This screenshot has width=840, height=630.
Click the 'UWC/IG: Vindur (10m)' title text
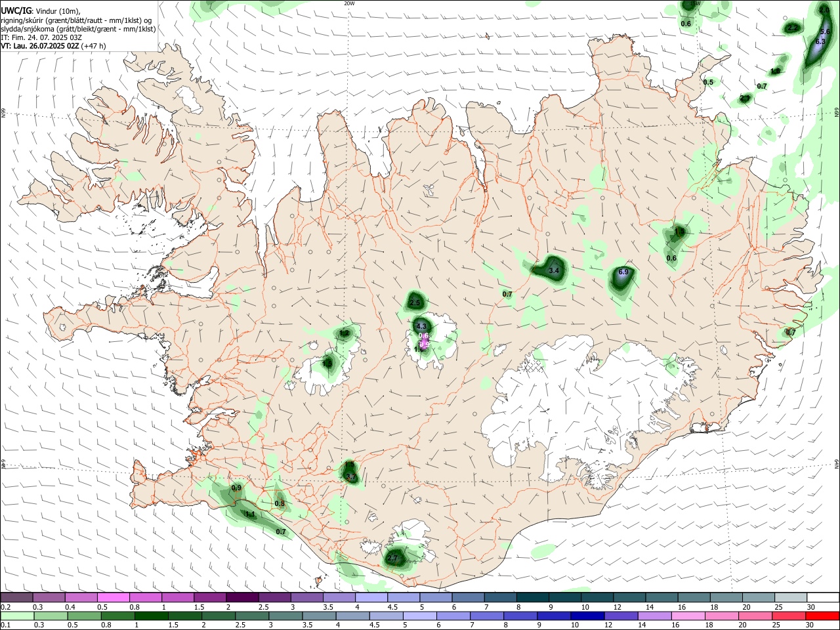click(41, 11)
